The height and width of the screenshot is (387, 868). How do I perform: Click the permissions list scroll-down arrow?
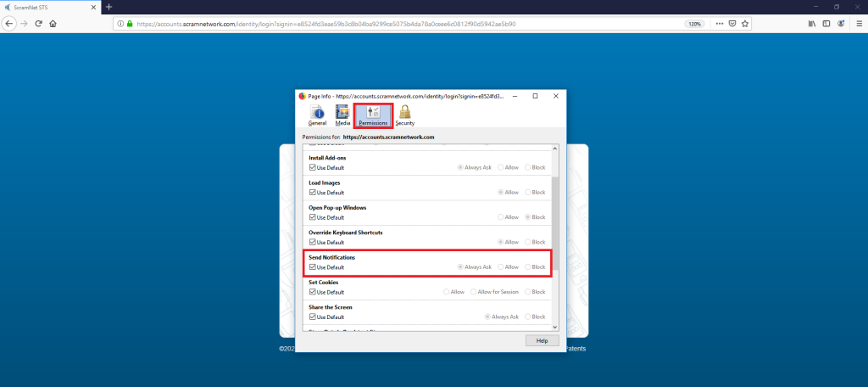(x=555, y=326)
